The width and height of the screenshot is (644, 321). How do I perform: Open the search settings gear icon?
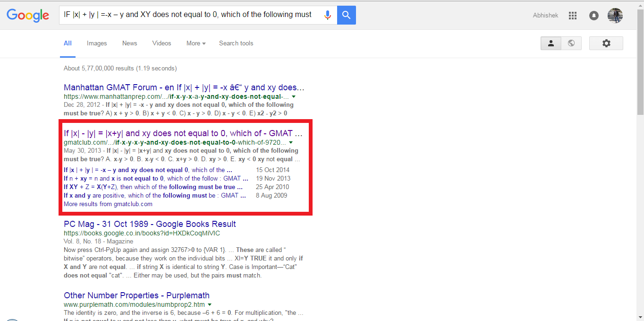tap(606, 43)
